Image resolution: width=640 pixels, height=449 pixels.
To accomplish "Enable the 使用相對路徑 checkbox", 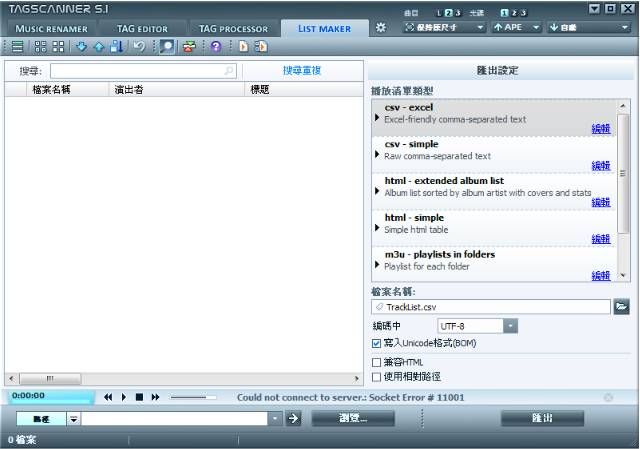I will [x=377, y=377].
